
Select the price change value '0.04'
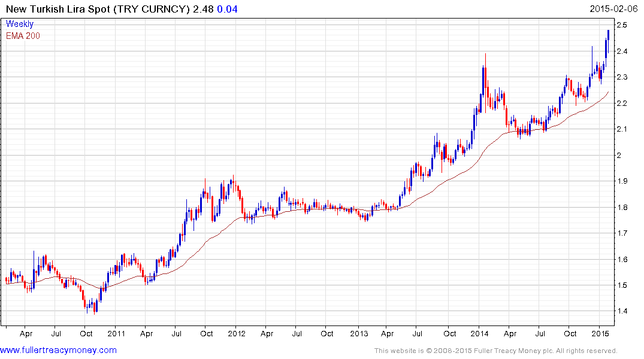(x=227, y=9)
